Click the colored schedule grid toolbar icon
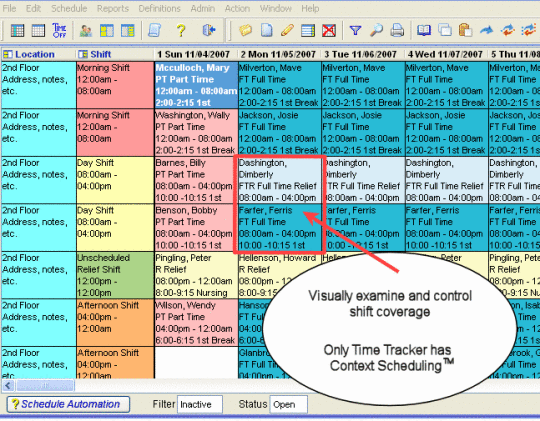The image size is (540, 421). [x=17, y=30]
